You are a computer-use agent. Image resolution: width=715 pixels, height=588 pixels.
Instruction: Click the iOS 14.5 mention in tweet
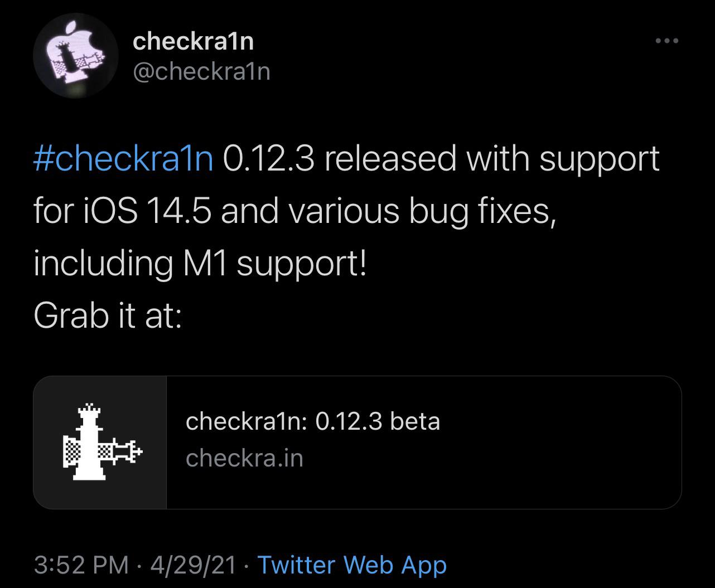coord(148,211)
